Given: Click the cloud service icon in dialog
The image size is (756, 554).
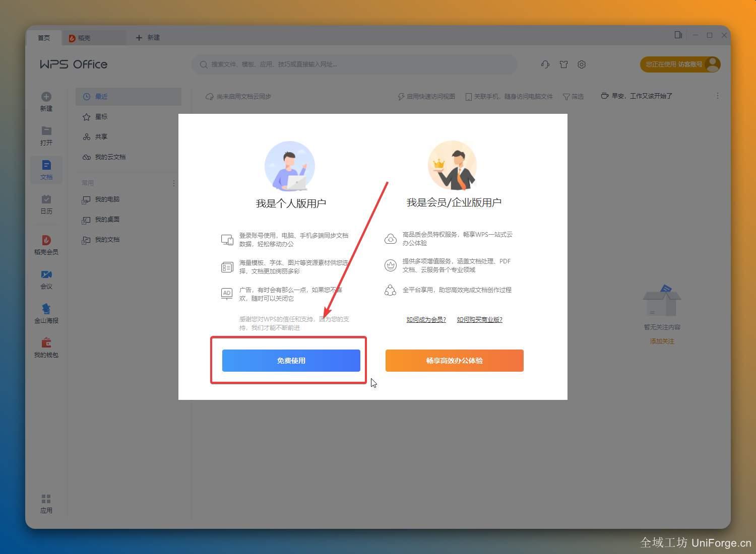Looking at the screenshot, I should 391,239.
